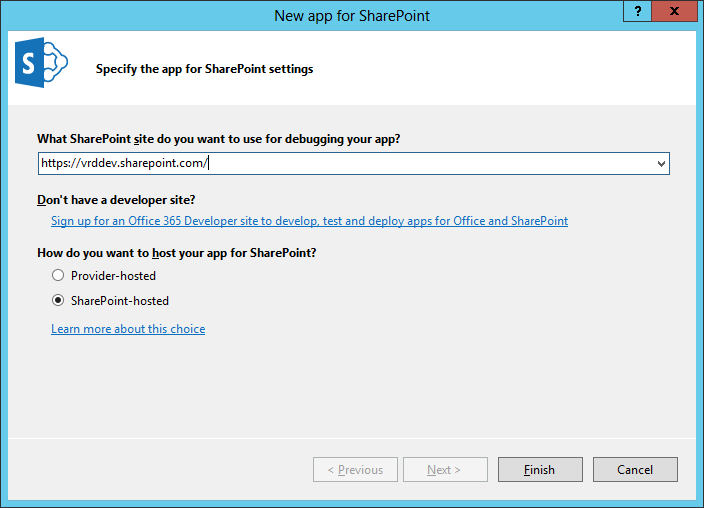Click the Previous button
Viewport: 704px width, 508px height.
[355, 469]
